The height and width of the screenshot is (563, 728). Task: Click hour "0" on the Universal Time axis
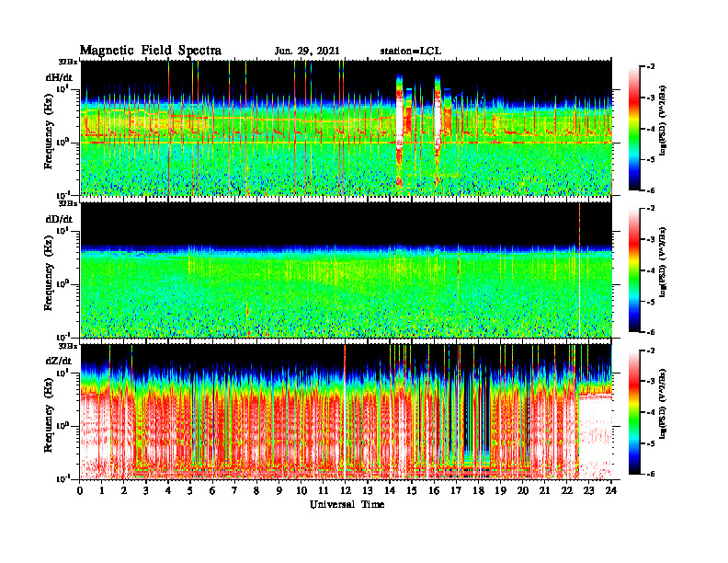(80, 491)
